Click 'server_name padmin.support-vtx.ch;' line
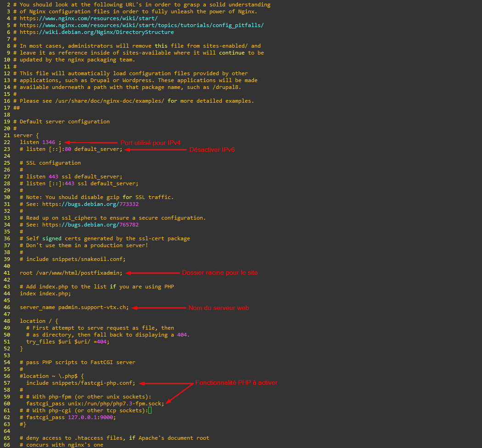The width and height of the screenshot is (482, 448). pyautogui.click(x=74, y=307)
